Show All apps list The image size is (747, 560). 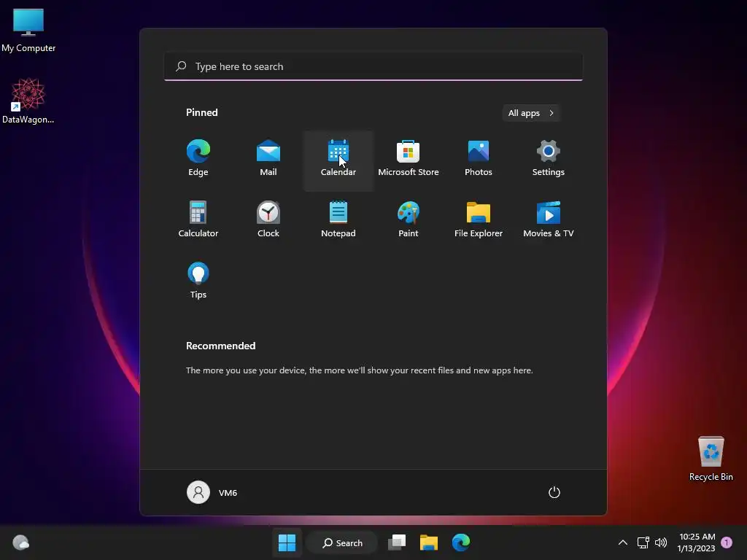point(531,113)
